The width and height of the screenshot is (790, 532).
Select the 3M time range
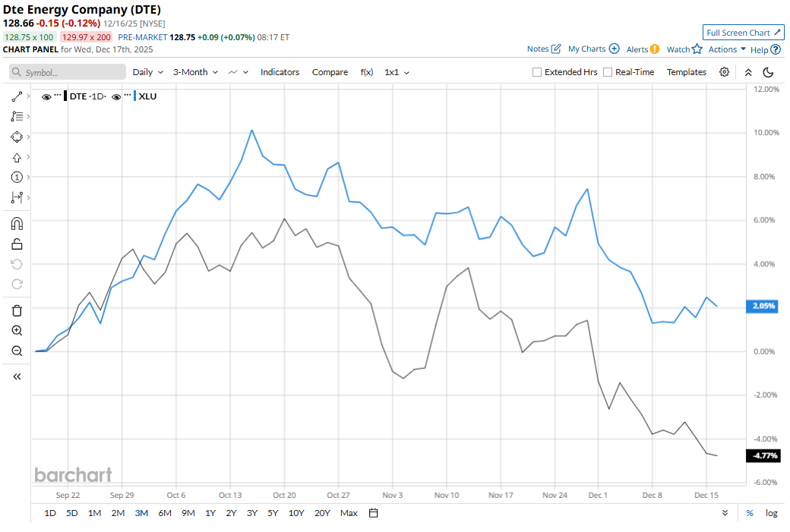(x=141, y=513)
